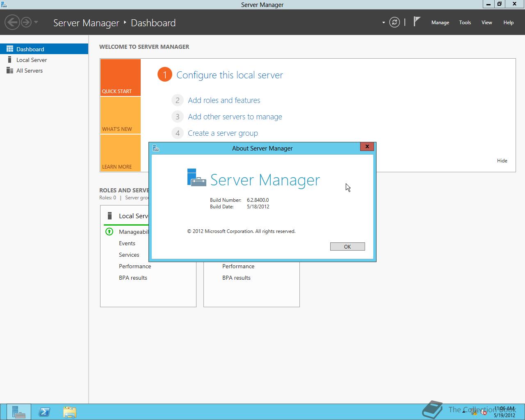
Task: Click the refresh dashboard icon
Action: 394,22
